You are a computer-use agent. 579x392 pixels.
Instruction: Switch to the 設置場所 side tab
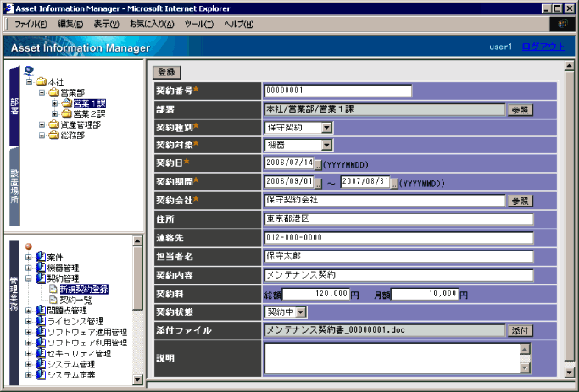click(14, 180)
